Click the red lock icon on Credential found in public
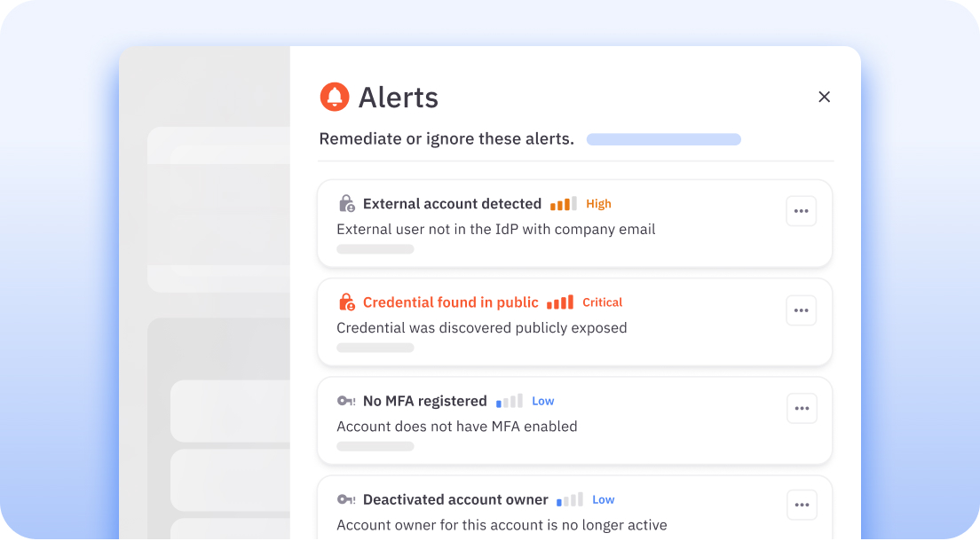 (346, 302)
